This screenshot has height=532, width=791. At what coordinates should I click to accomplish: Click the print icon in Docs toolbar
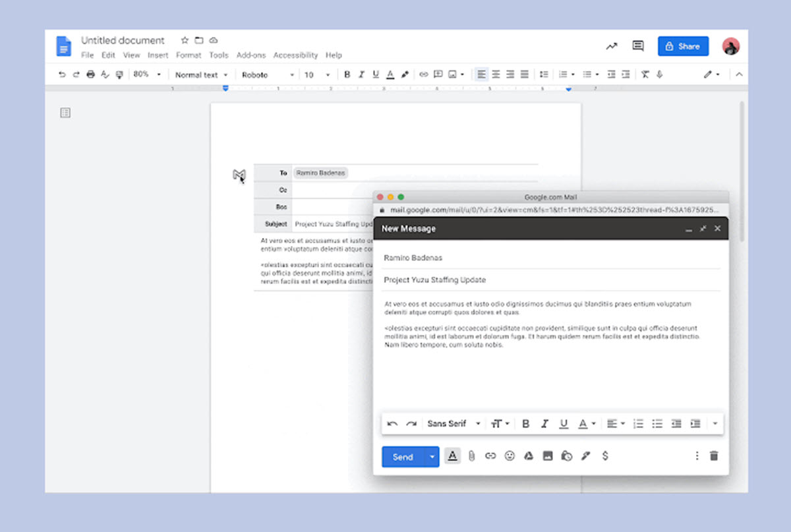point(90,74)
